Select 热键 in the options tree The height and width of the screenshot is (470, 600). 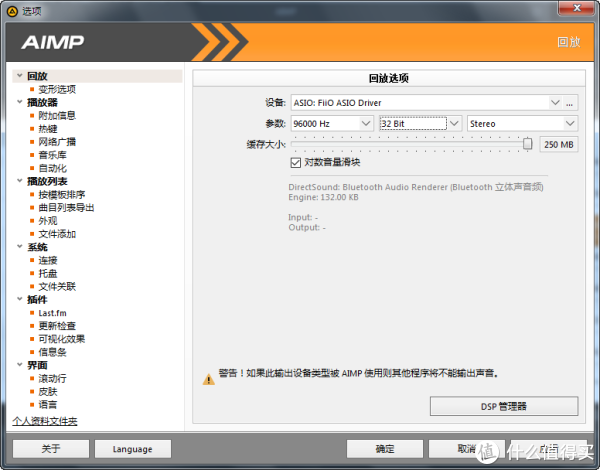48,129
